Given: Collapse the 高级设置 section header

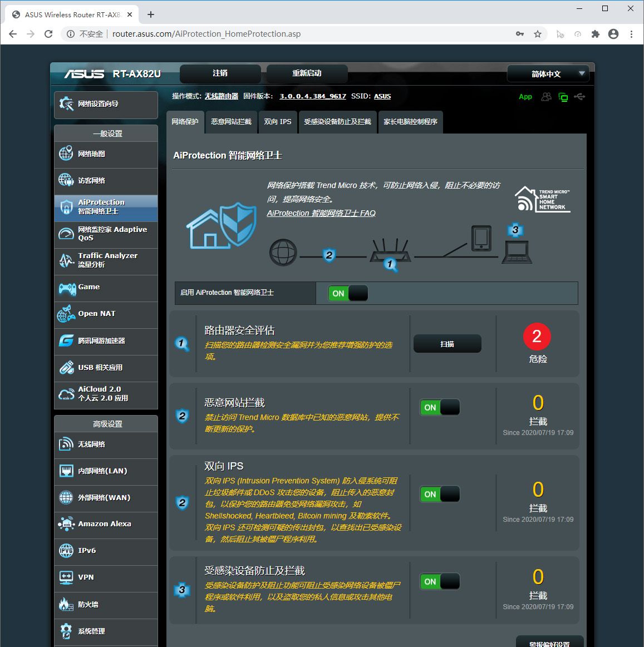Looking at the screenshot, I should 106,423.
